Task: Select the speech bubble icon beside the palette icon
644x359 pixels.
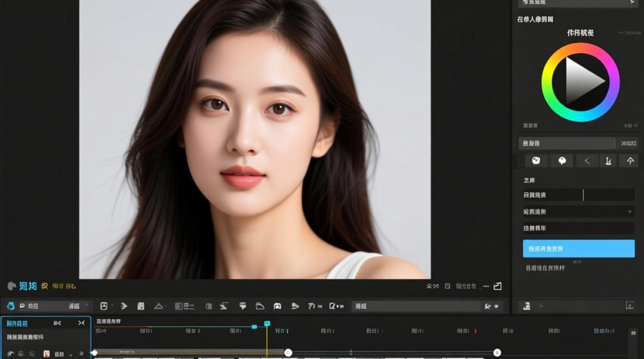Action: [562, 161]
